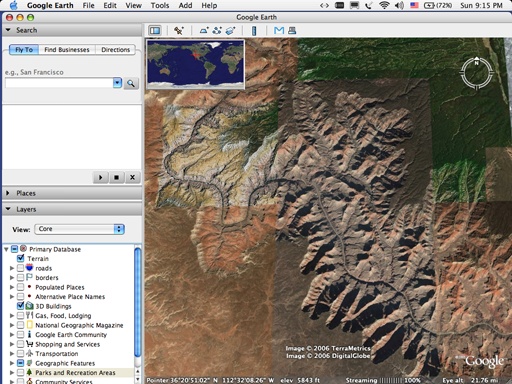Select the Parks and Recreation Areas row
Screen dimensions: 512x384
(x=75, y=372)
